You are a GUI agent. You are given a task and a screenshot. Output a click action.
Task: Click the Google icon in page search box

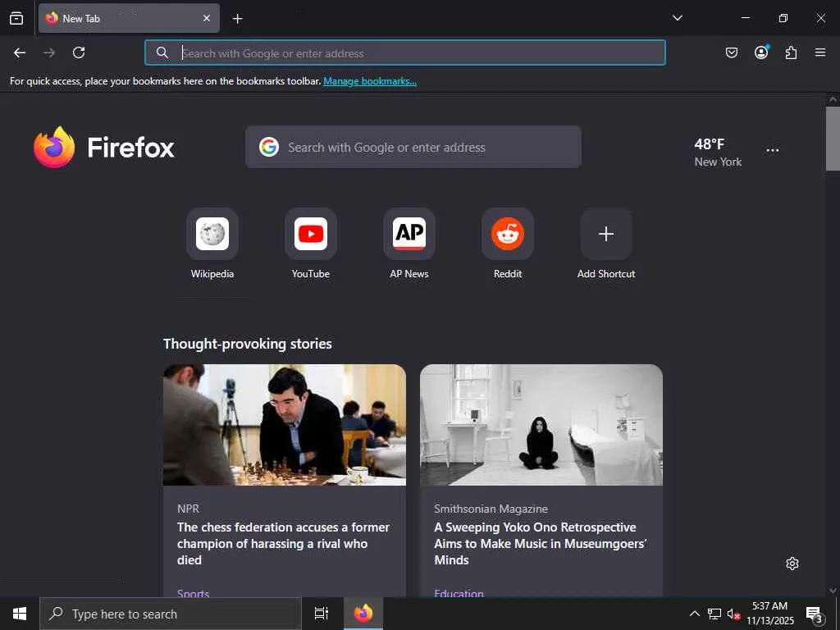[269, 147]
